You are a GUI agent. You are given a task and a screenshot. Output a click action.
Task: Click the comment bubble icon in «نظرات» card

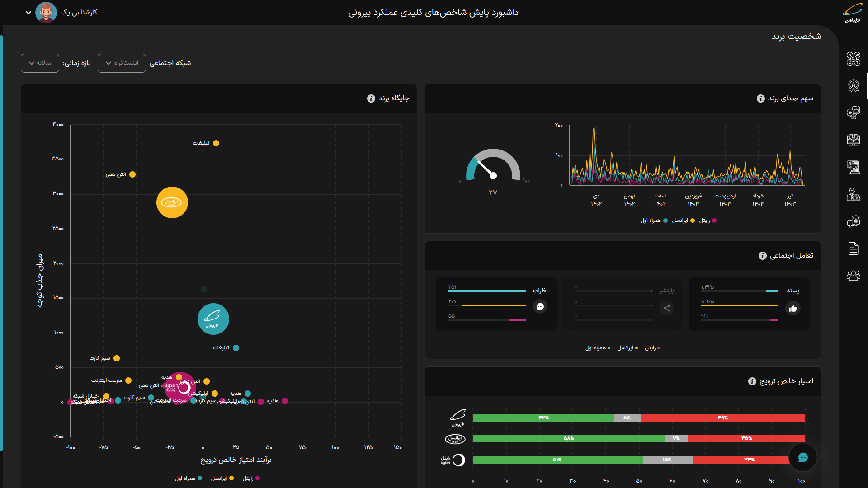[540, 307]
